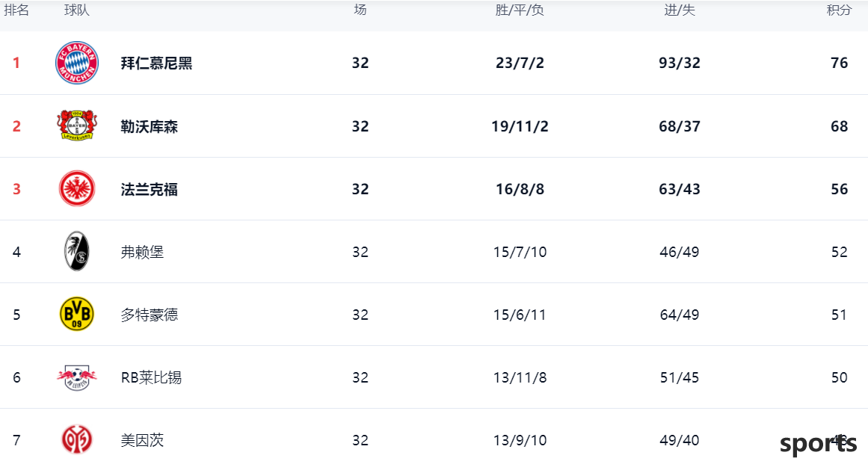Open team name 拜仁慕尼黑

pyautogui.click(x=157, y=63)
